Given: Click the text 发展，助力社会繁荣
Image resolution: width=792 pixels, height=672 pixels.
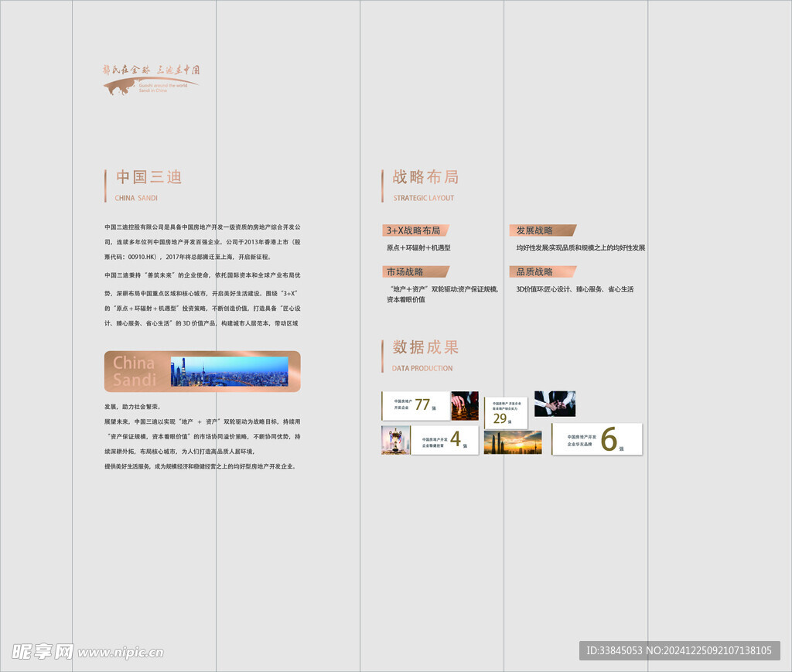Looking at the screenshot, I should click(133, 407).
